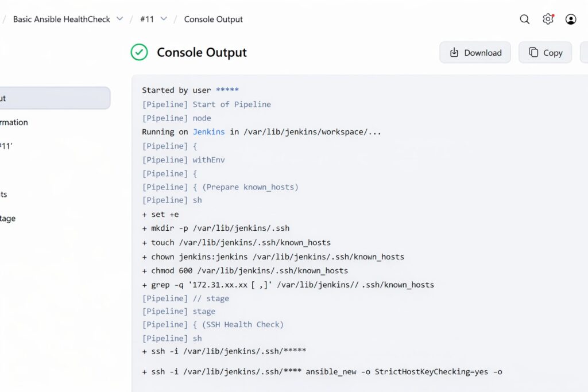Image resolution: width=588 pixels, height=392 pixels.
Task: Open the Basic Ansible HealthCheck breadcrumb link
Action: (x=61, y=20)
